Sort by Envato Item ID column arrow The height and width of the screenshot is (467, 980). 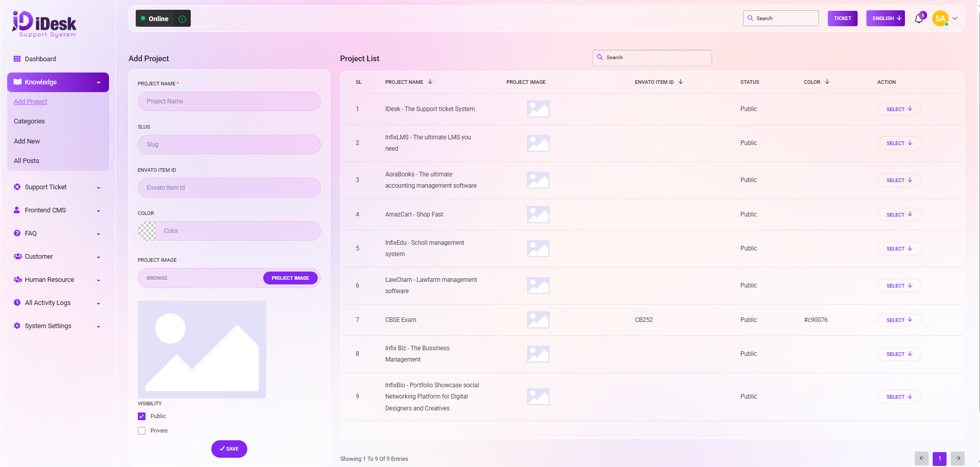pos(681,82)
